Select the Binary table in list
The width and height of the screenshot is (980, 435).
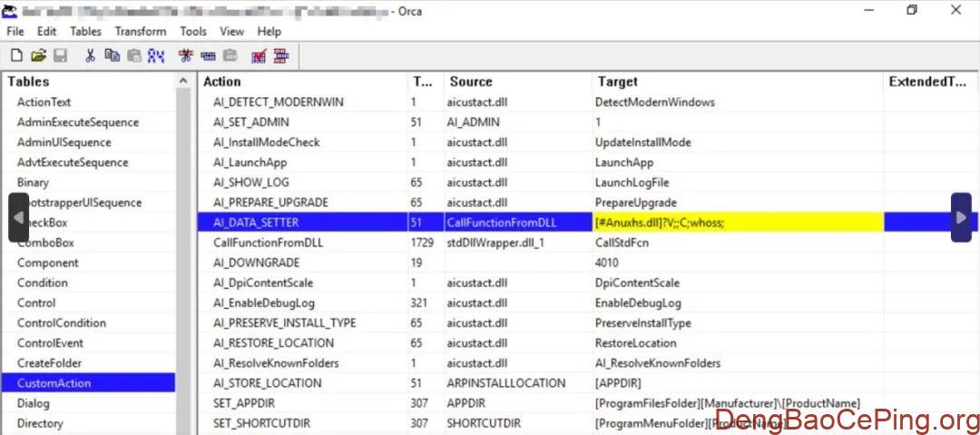point(34,183)
